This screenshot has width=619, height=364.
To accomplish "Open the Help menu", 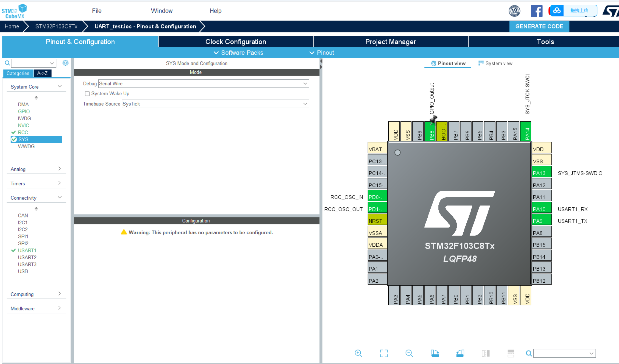I will pos(215,11).
